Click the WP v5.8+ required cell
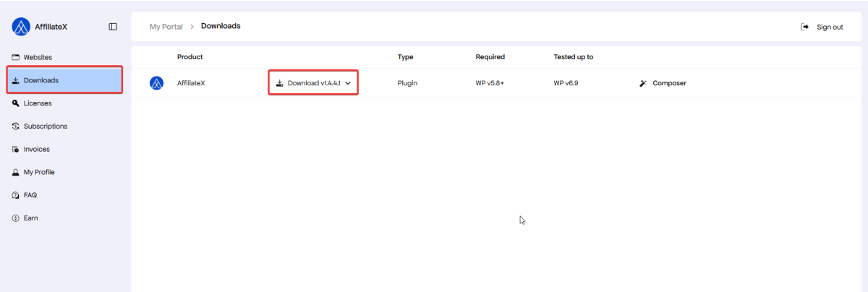 pos(490,83)
